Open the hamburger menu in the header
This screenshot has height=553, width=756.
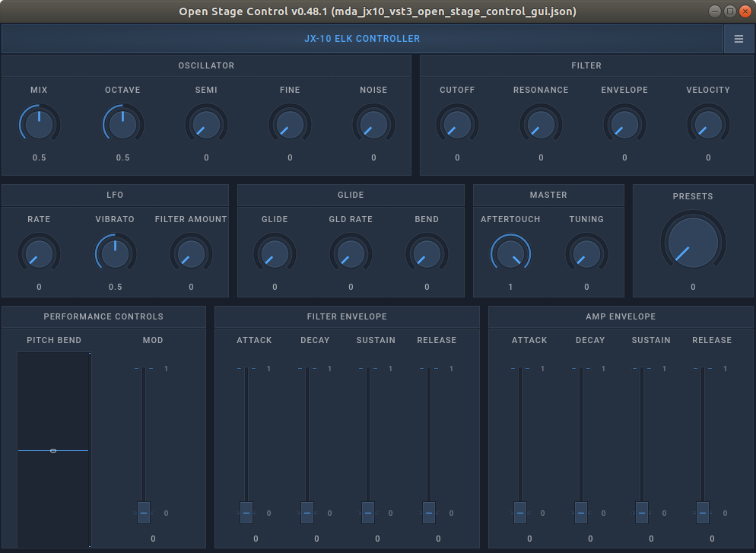[x=739, y=39]
